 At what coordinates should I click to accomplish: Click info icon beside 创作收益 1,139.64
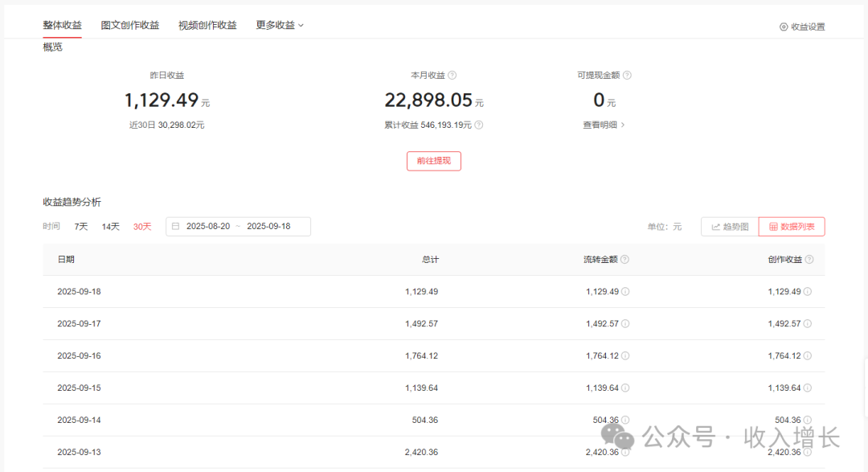pos(808,388)
